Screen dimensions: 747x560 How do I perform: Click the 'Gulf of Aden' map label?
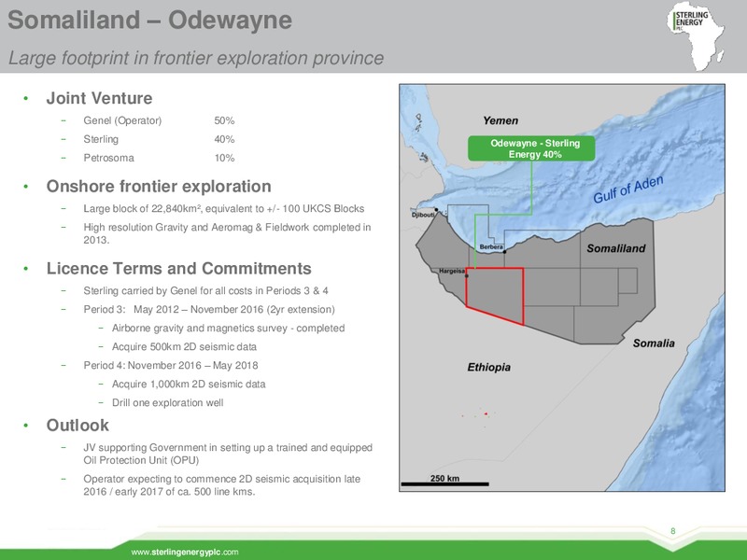click(627, 189)
